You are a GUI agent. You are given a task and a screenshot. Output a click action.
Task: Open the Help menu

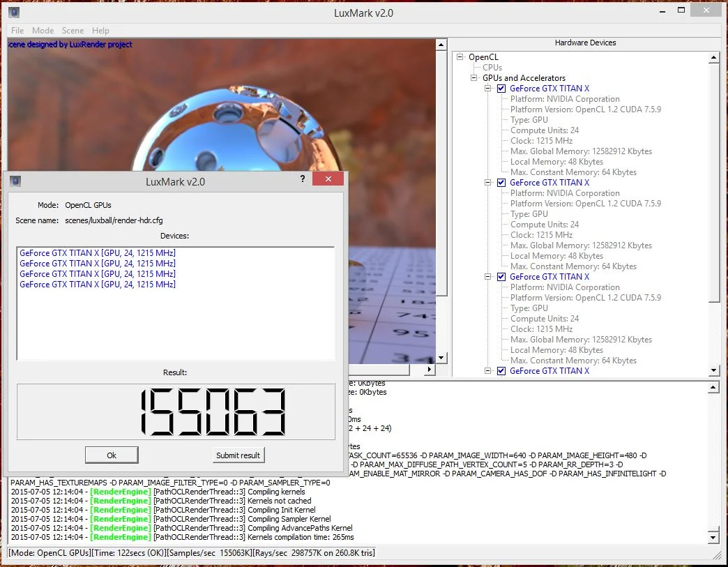tap(100, 31)
